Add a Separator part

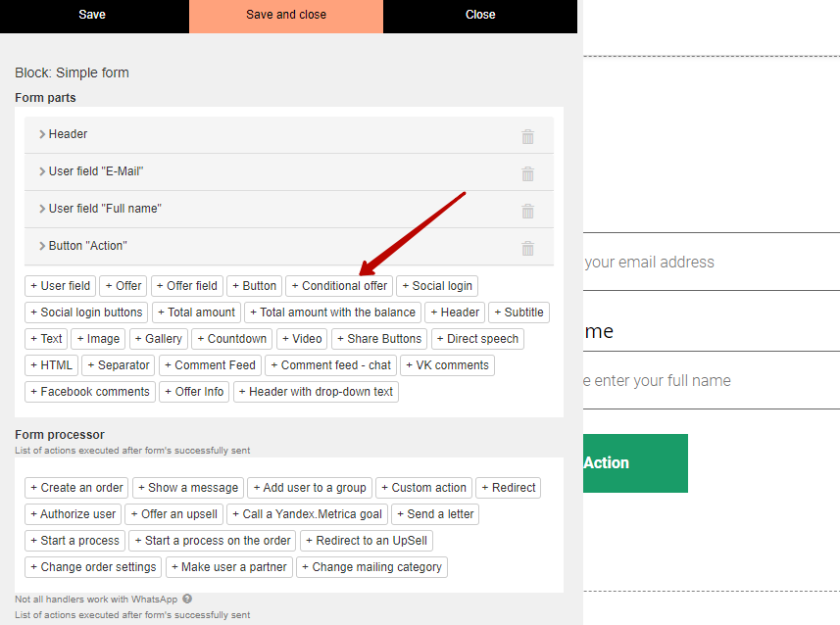[x=119, y=365]
